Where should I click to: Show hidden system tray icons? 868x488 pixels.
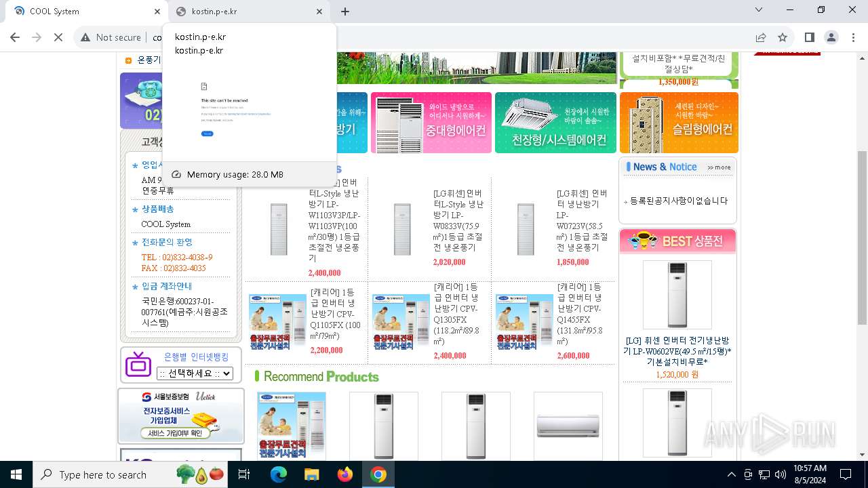731,474
